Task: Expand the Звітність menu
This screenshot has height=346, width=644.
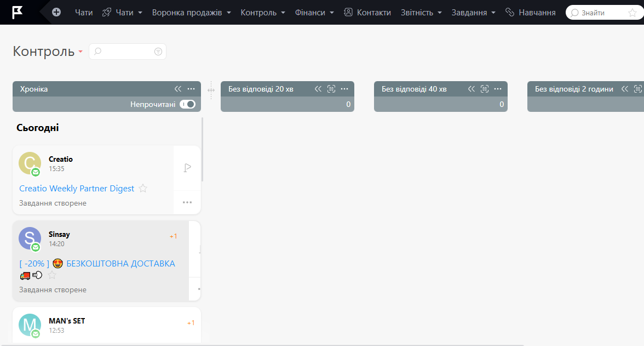Action: 422,13
